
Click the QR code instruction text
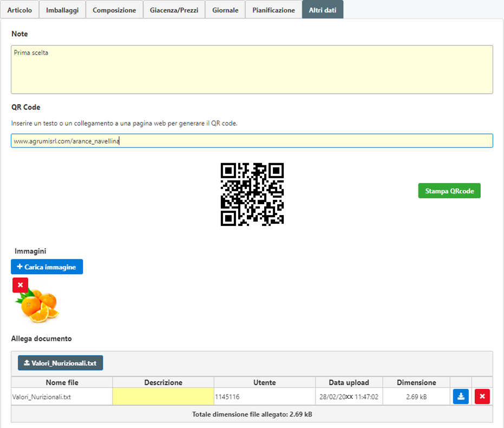(x=125, y=123)
